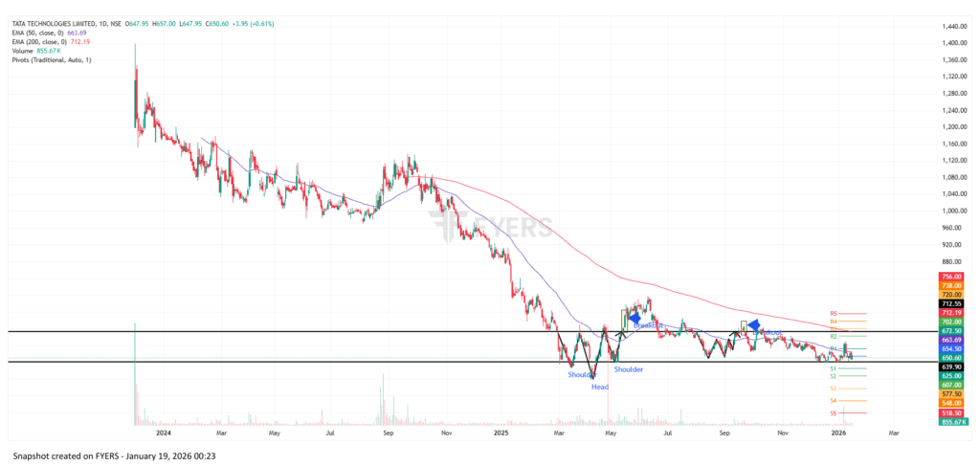Click the 663.69 purple EMA price tag

(x=951, y=340)
